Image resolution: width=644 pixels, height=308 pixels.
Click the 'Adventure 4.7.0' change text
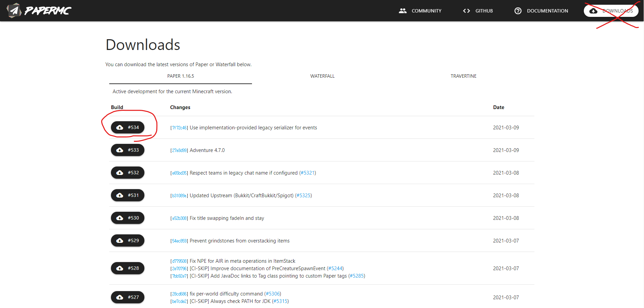(207, 150)
